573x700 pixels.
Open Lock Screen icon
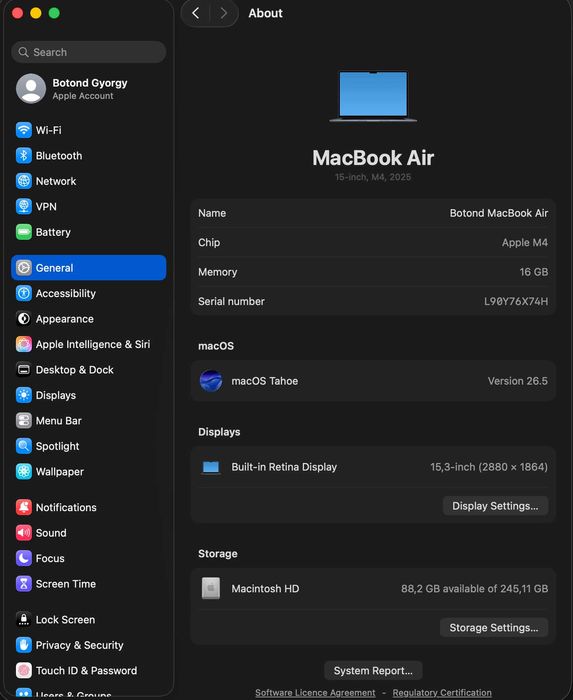[x=24, y=619]
